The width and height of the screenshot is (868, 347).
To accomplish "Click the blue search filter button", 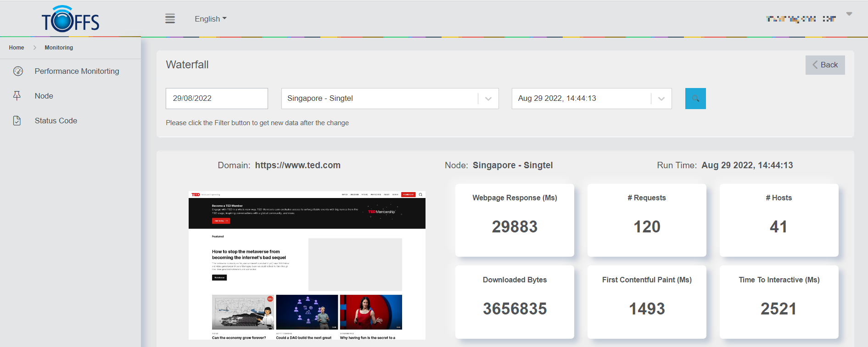I will coord(695,99).
